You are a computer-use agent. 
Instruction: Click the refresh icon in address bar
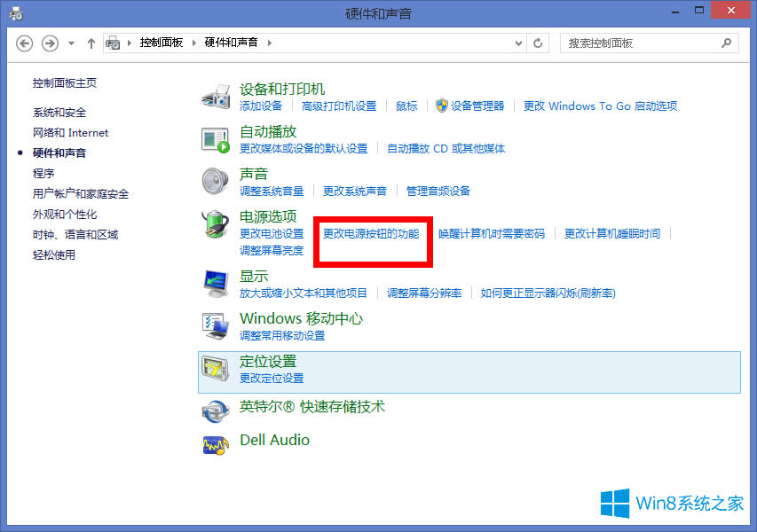[x=538, y=43]
